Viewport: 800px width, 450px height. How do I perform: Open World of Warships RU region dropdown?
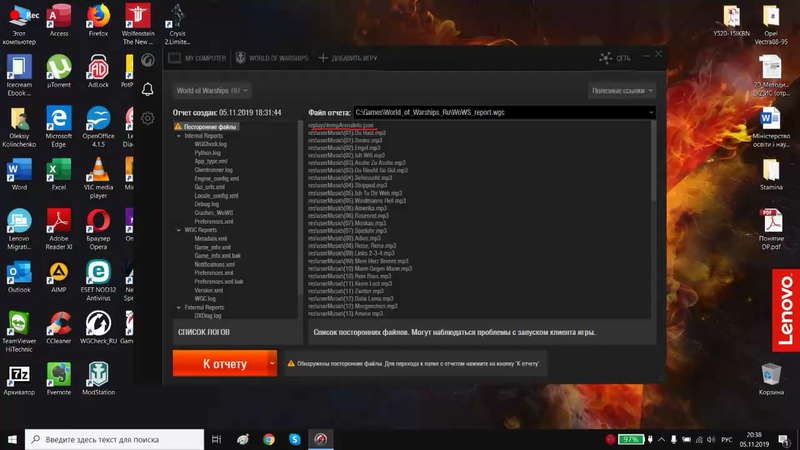coord(212,90)
